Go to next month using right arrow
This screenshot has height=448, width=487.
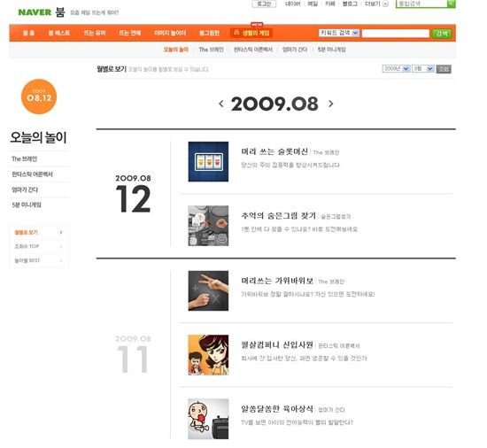[x=331, y=104]
